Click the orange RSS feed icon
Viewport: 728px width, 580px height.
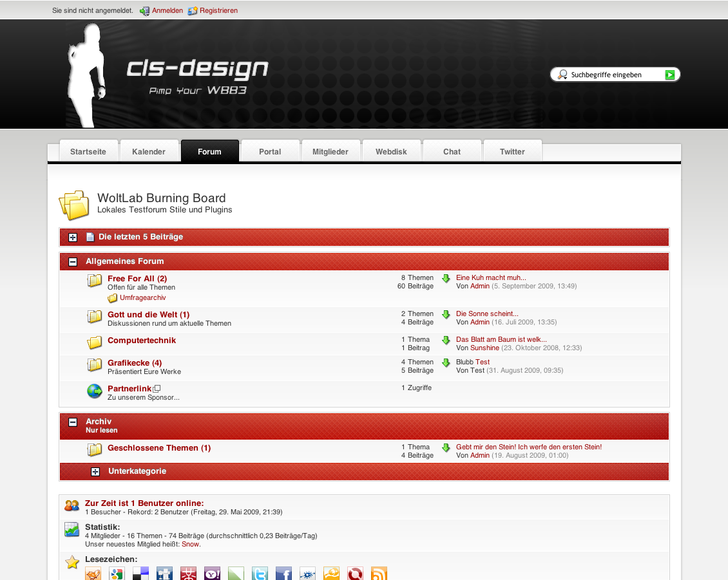tap(379, 574)
